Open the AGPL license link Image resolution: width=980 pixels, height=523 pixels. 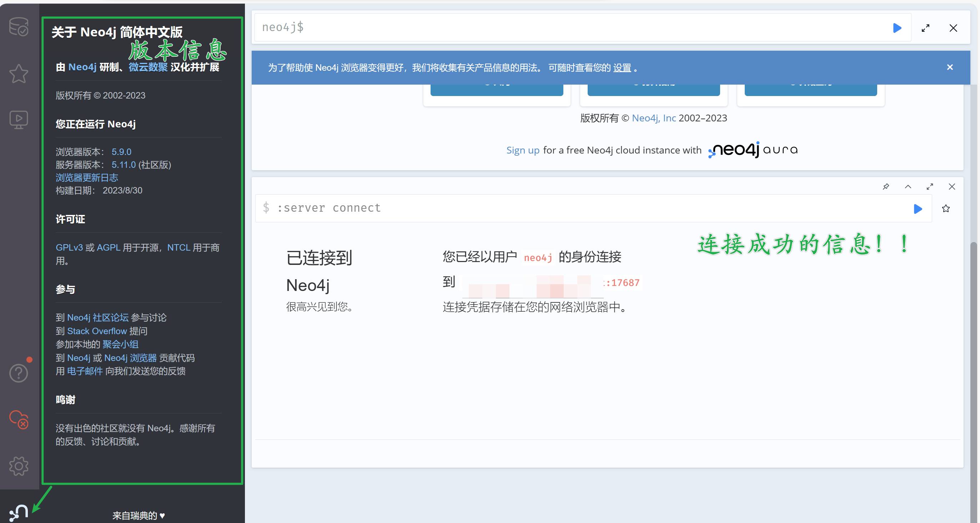tap(109, 248)
